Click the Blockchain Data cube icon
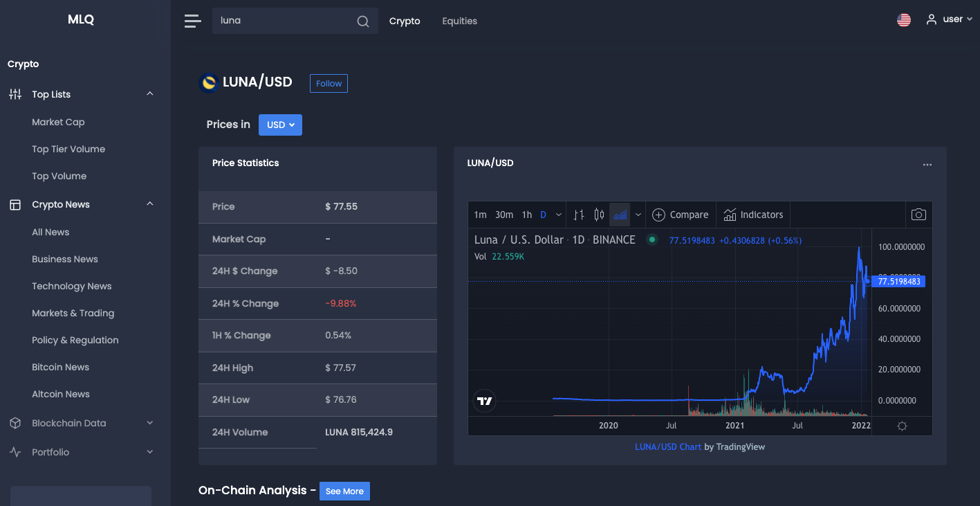 pyautogui.click(x=15, y=423)
